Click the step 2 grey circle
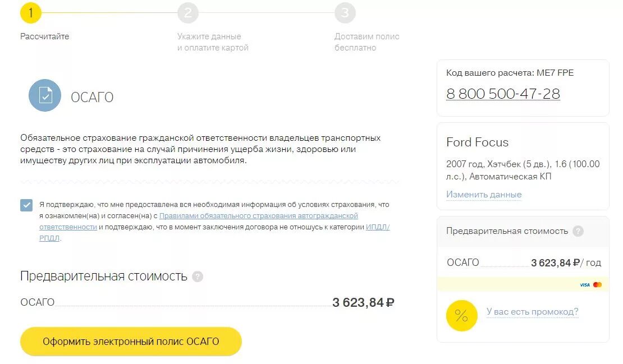 [x=188, y=13]
